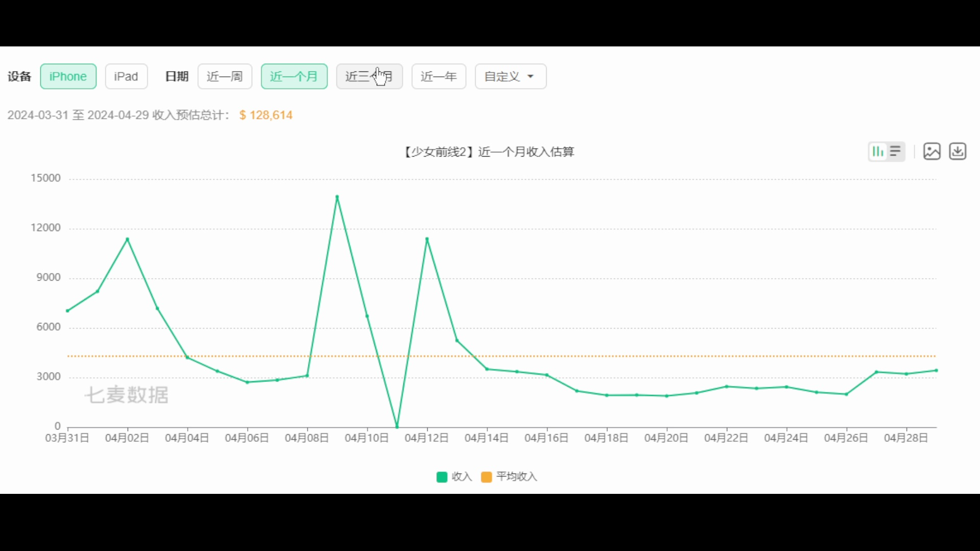Select iPad device filter
980x551 pixels.
pos(126,77)
